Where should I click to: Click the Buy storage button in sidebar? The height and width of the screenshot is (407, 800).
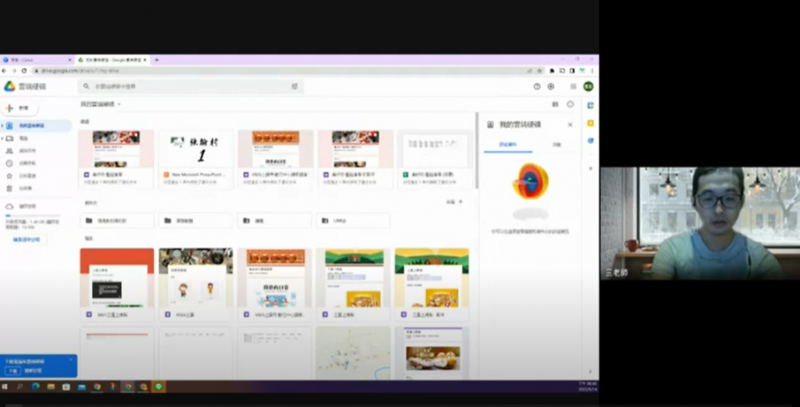point(27,240)
